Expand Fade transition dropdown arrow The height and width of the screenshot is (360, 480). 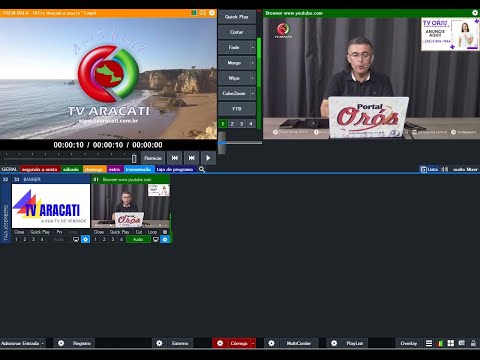[253, 47]
